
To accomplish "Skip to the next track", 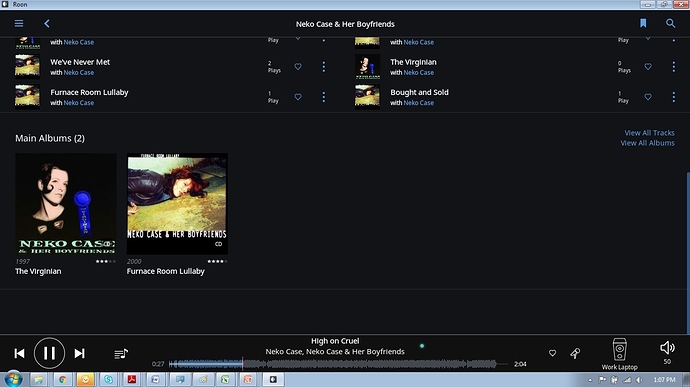I will (x=79, y=353).
